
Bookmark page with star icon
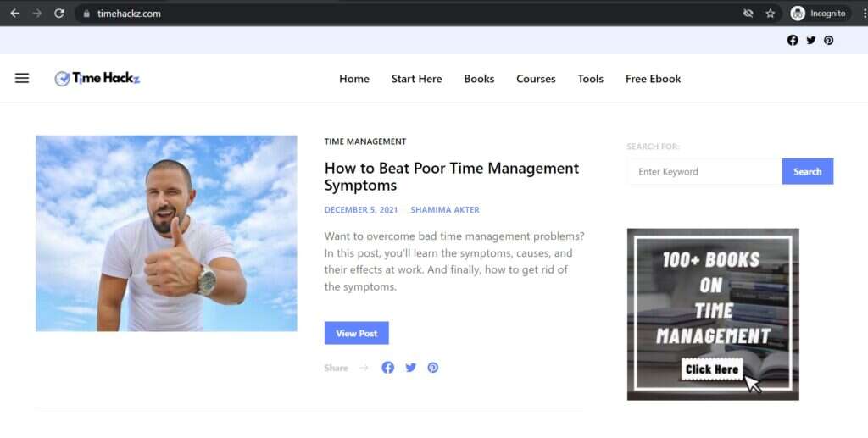770,14
